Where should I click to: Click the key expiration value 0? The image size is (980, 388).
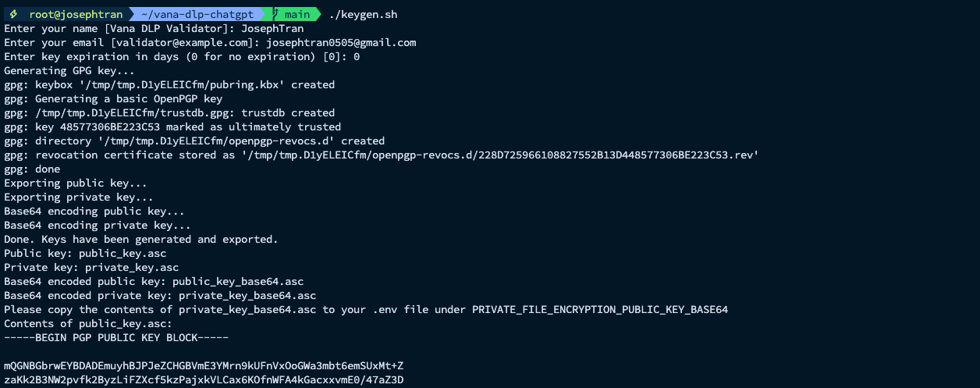pos(357,57)
